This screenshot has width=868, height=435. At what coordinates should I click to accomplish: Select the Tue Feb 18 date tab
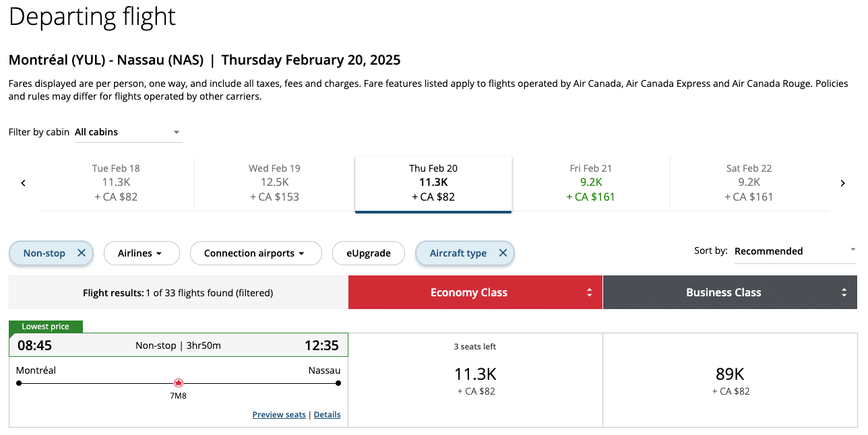[116, 182]
